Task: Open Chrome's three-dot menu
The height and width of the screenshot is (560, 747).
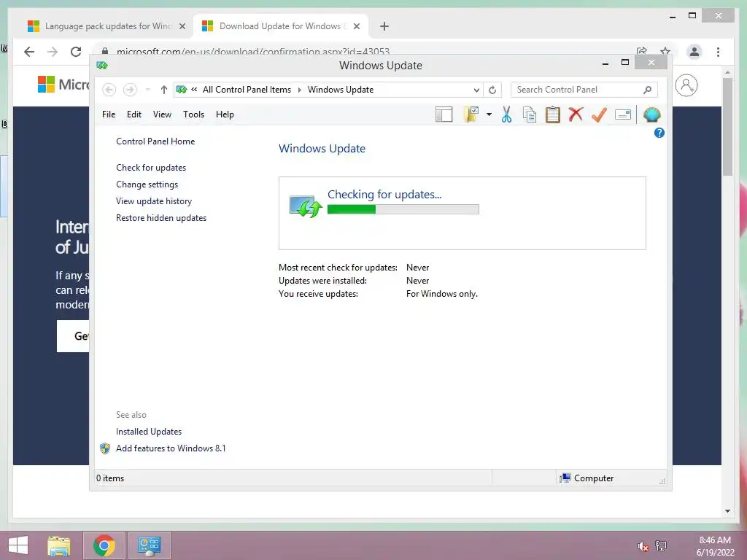Action: pyautogui.click(x=718, y=52)
